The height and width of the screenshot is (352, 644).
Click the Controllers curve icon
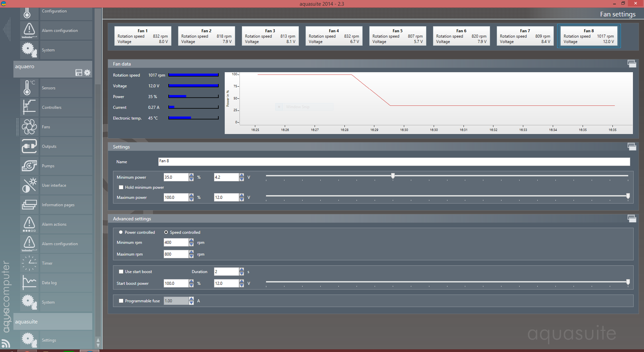point(29,107)
